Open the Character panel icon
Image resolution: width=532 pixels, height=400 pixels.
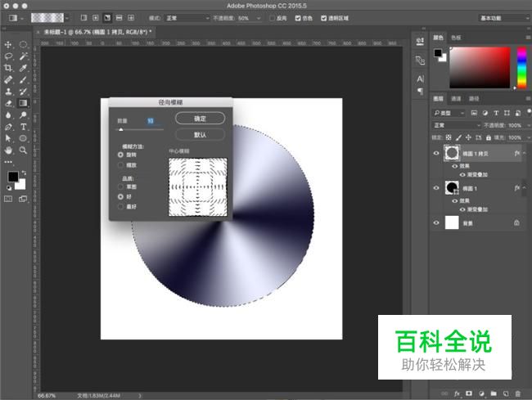pos(420,79)
